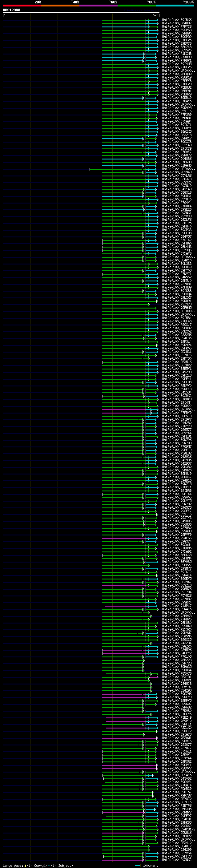
Task: Choose the UniRef100_O65197 entry
Action: (x=176, y=687)
